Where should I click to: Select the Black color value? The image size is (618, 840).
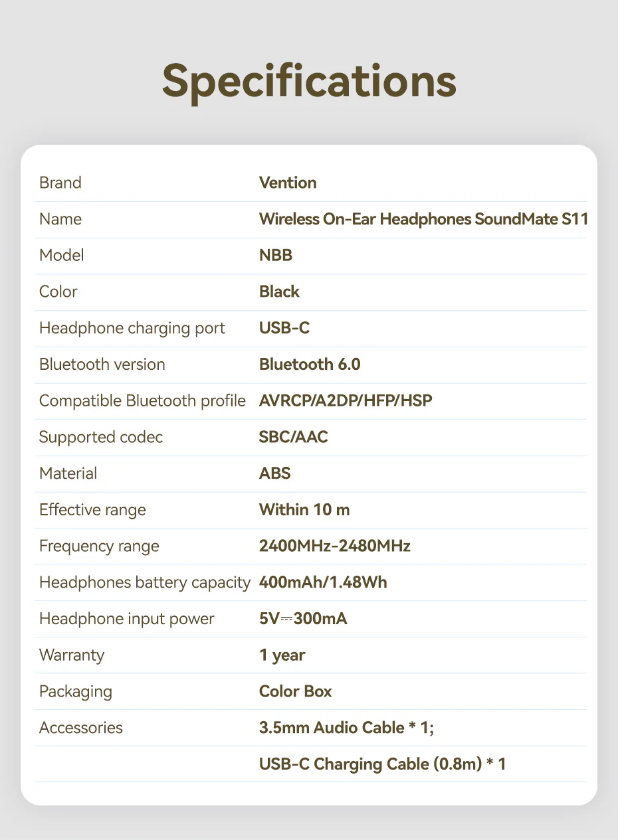279,292
